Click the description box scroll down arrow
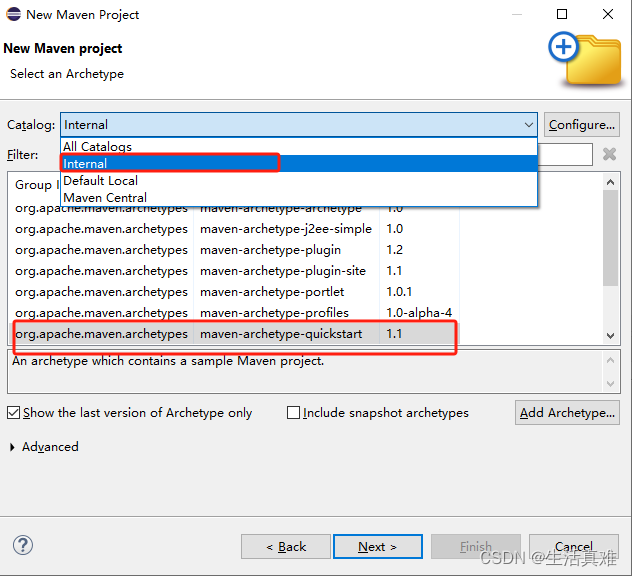632x576 pixels. tap(610, 383)
